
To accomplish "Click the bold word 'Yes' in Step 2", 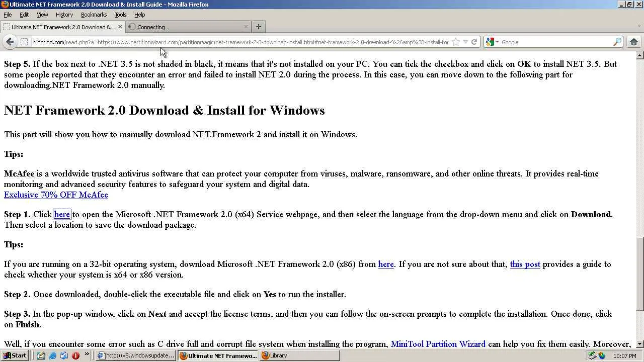I will pyautogui.click(x=270, y=294).
